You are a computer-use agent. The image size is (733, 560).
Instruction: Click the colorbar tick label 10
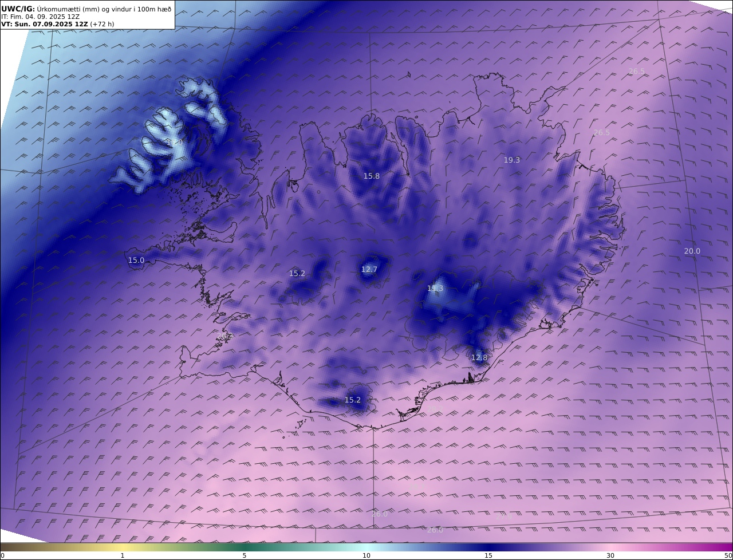tap(366, 555)
